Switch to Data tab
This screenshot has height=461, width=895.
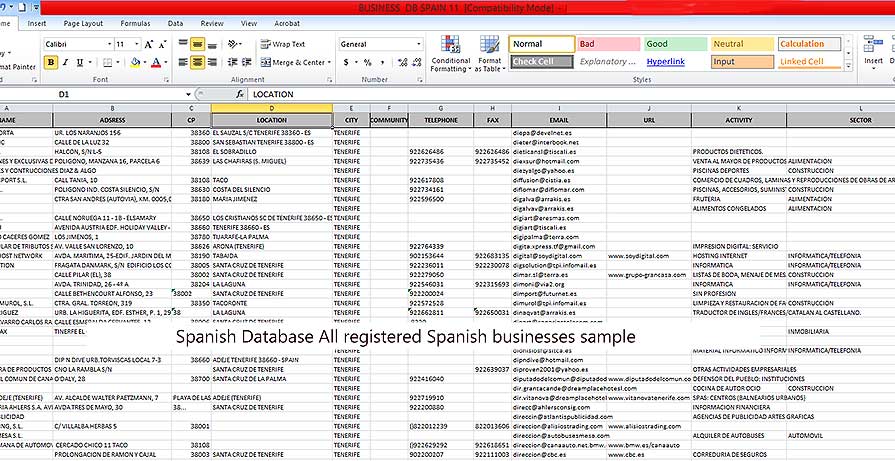(x=175, y=23)
